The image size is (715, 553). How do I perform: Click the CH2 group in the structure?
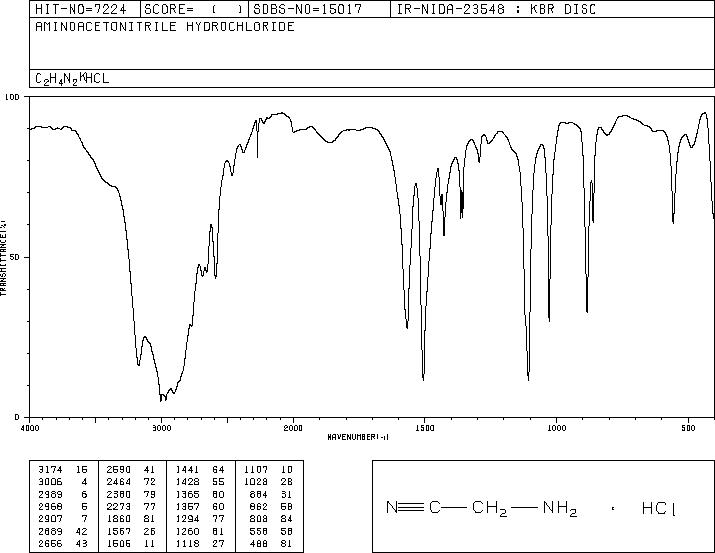tap(489, 508)
